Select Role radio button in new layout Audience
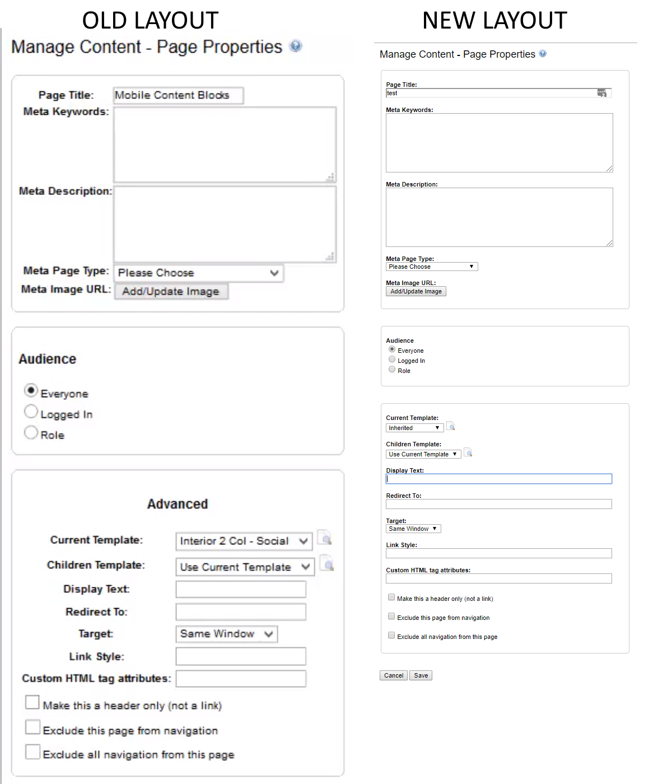This screenshot has width=672, height=784. point(392,370)
